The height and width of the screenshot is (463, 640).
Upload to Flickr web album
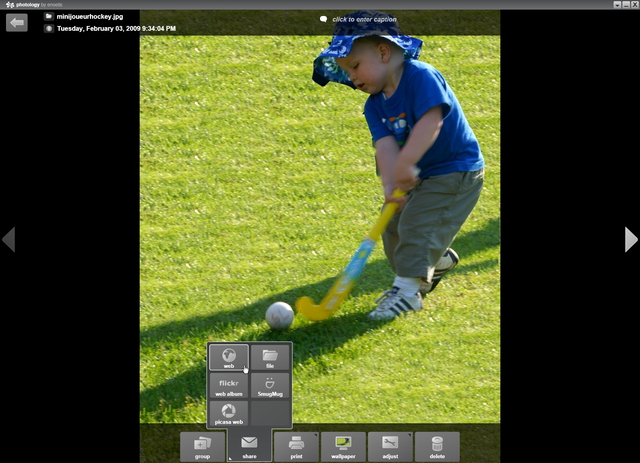[x=229, y=386]
